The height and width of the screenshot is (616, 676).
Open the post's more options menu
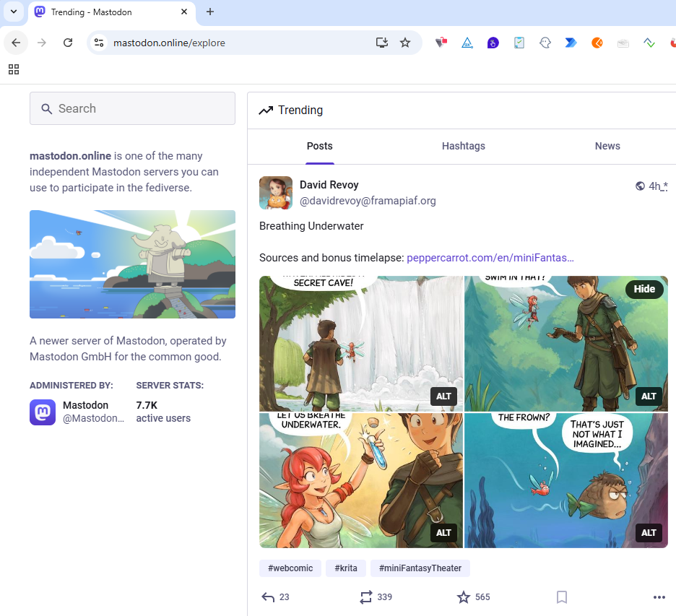(x=659, y=597)
